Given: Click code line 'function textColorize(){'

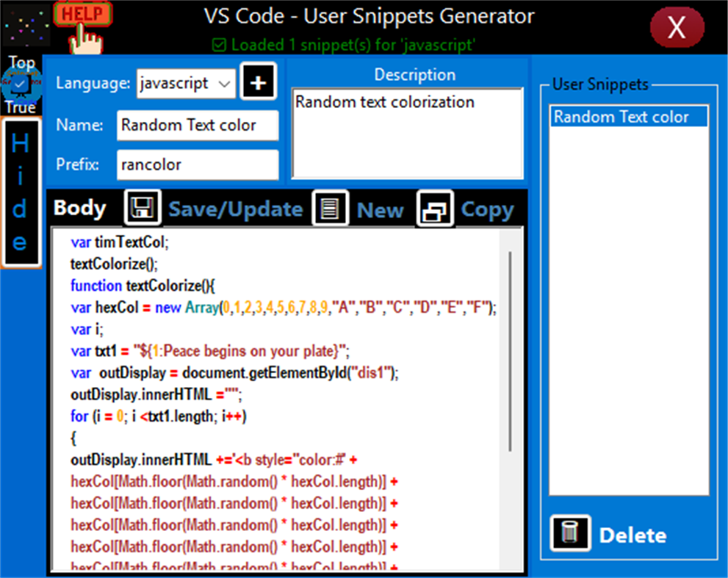Looking at the screenshot, I should (143, 286).
